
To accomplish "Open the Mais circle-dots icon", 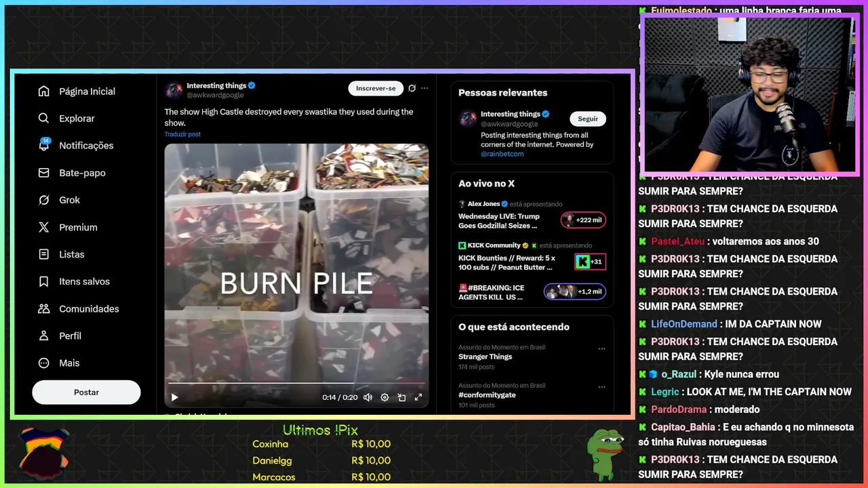I will click(44, 363).
